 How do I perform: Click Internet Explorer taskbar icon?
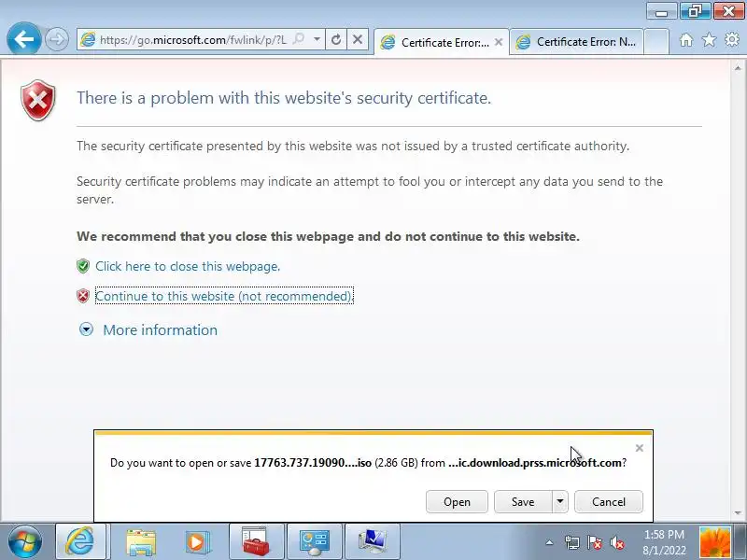pyautogui.click(x=80, y=541)
